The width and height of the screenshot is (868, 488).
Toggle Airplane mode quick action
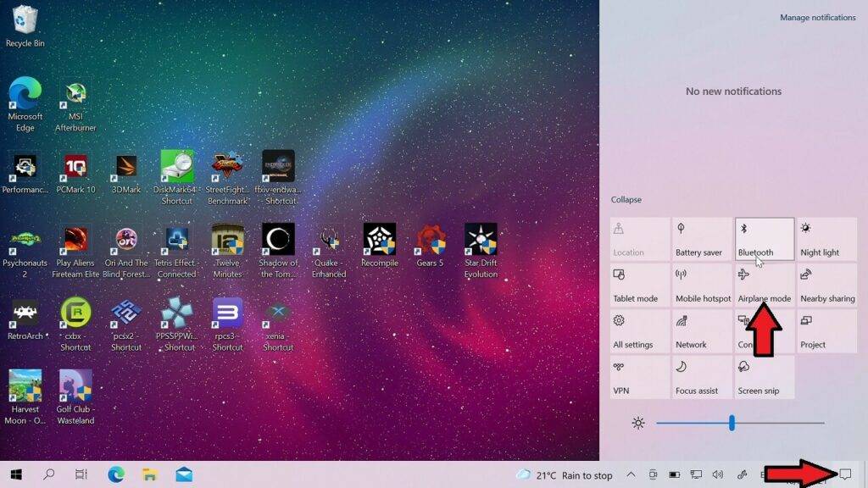click(765, 285)
